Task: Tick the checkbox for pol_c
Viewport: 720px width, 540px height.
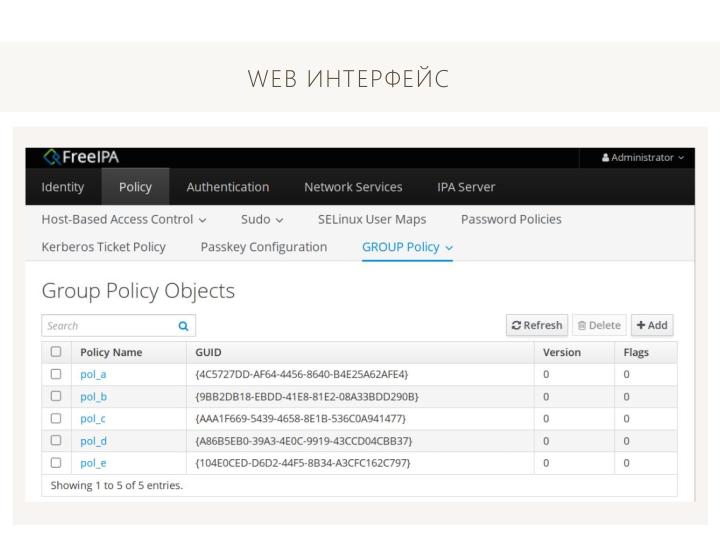Action: 56,418
